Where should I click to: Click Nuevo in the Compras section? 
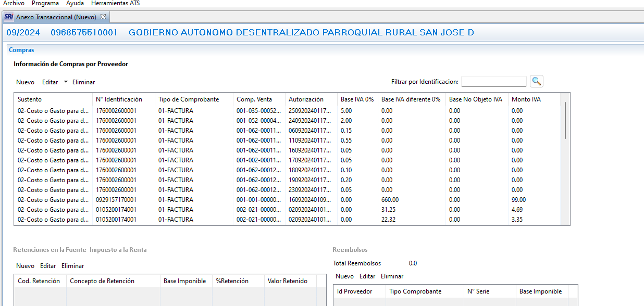25,82
